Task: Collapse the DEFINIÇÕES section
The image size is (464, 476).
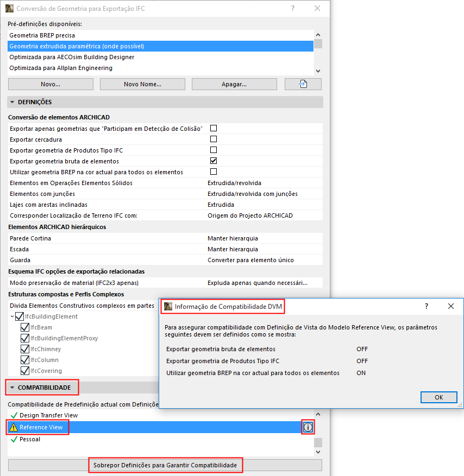Action: click(x=12, y=102)
